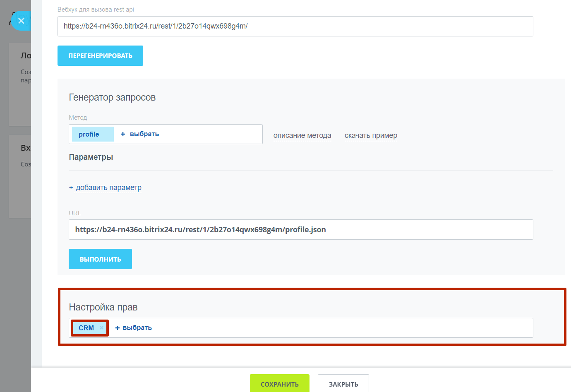Click plus icon in permissions selector

click(118, 328)
